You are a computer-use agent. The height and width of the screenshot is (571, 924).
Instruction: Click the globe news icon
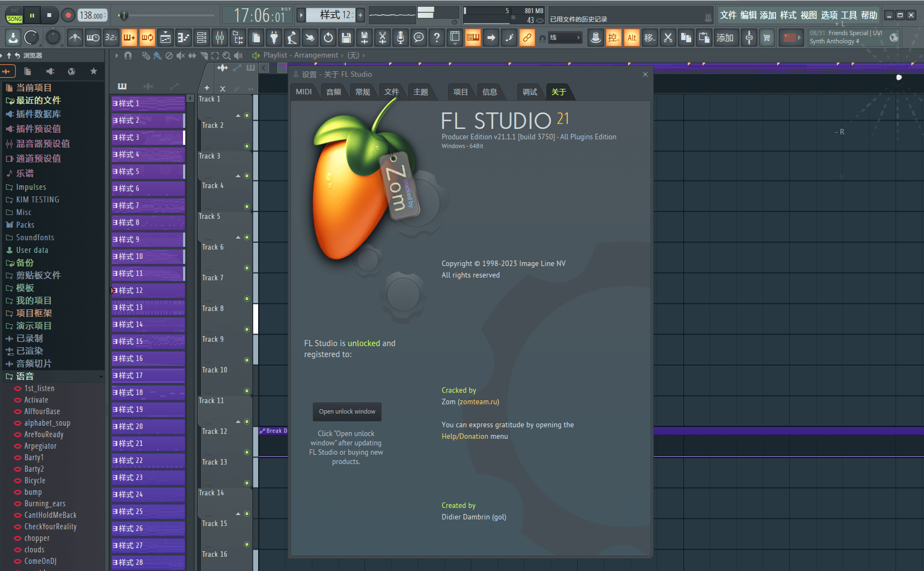(x=894, y=38)
